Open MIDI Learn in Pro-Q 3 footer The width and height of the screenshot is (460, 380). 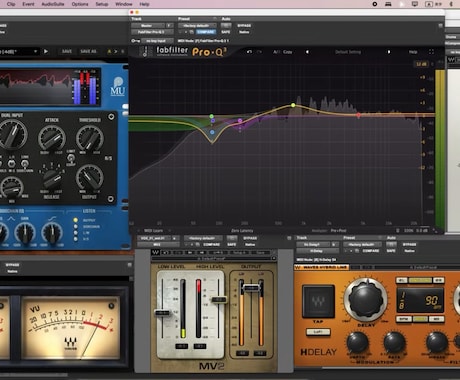[x=153, y=231]
